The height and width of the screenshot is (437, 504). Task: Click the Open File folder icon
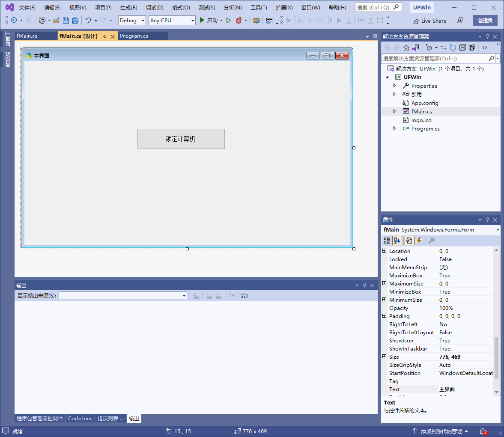(x=56, y=21)
